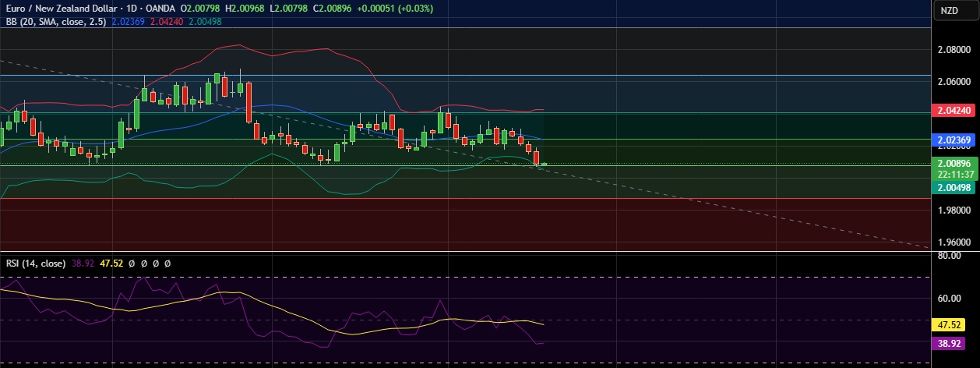
Task: Open the NZD currency selector
Action: point(949,10)
